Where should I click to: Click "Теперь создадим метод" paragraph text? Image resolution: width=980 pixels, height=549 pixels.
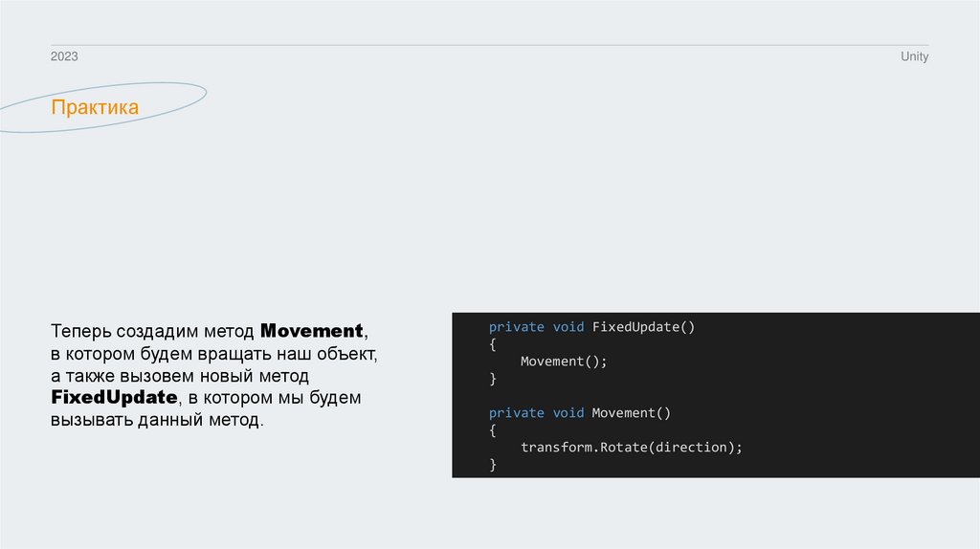153,332
